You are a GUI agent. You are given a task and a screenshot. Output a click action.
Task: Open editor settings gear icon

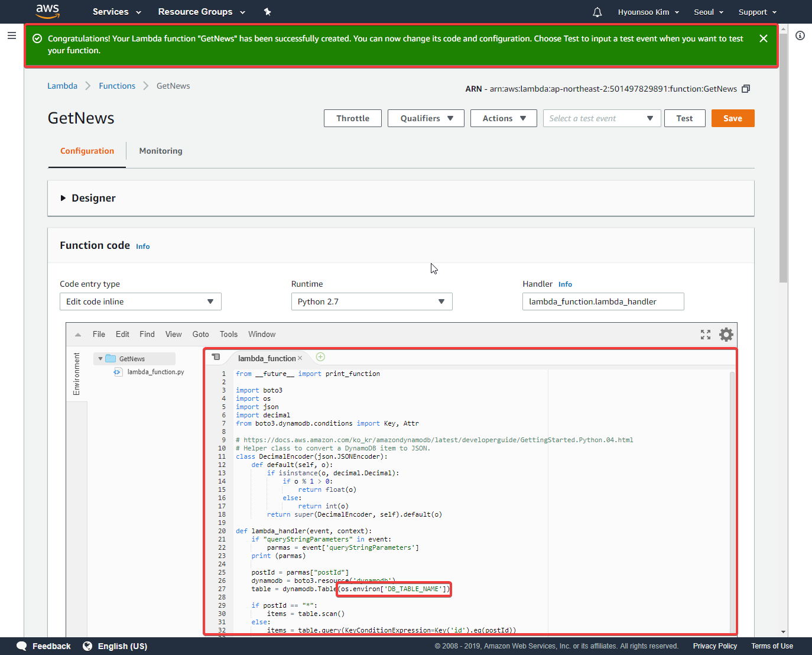pyautogui.click(x=726, y=335)
